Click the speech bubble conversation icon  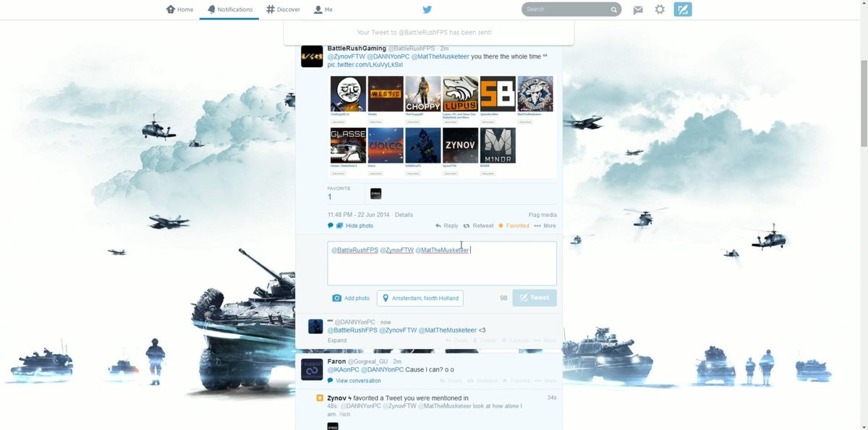tap(331, 225)
